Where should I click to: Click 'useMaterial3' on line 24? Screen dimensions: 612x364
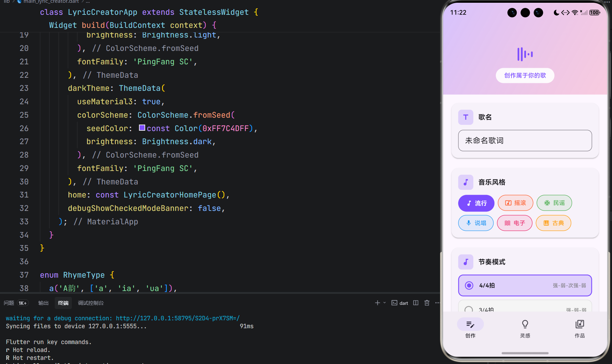tap(105, 101)
